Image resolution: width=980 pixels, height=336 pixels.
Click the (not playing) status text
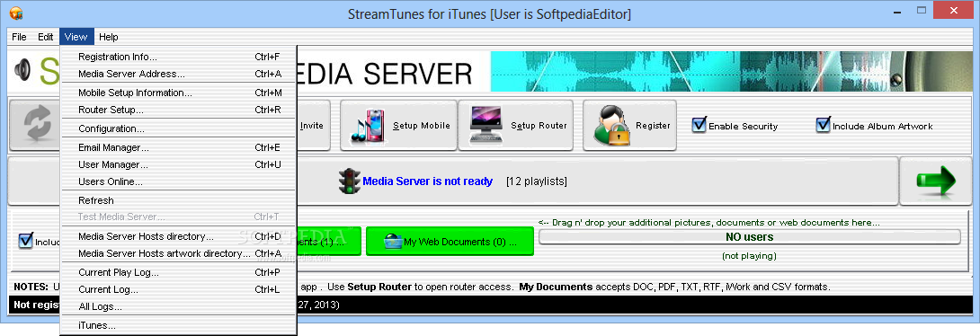coord(749,256)
